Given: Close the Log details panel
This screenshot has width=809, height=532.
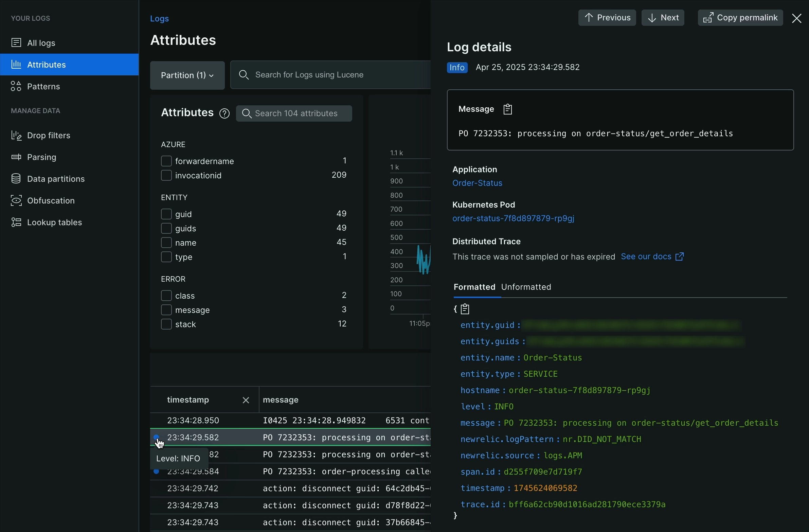Looking at the screenshot, I should [796, 18].
